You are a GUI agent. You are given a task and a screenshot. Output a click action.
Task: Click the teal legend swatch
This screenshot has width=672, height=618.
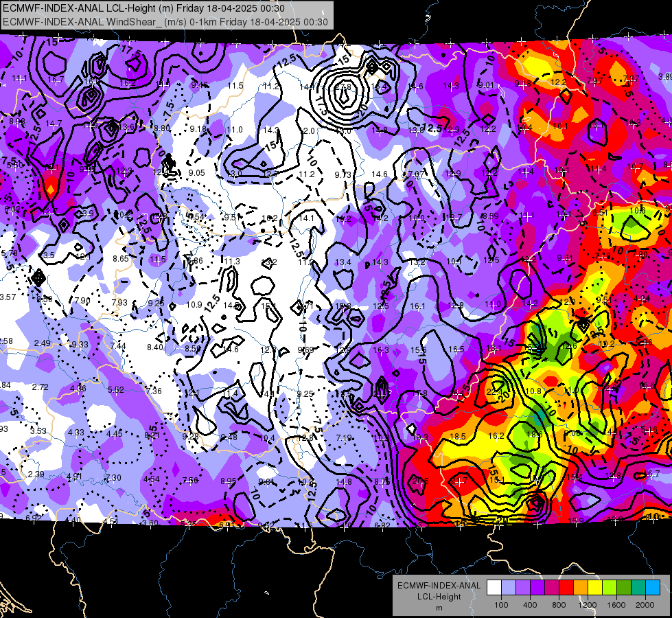[638, 588]
